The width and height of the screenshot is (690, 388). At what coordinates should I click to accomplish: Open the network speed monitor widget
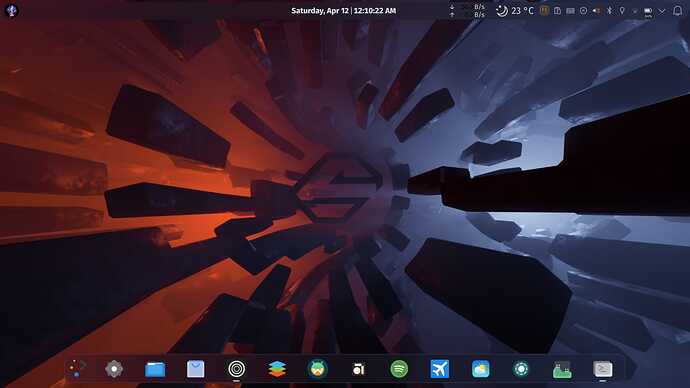(x=467, y=11)
